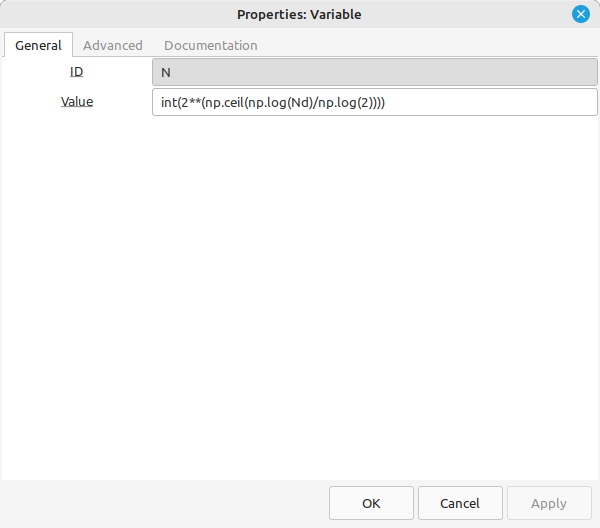Focus the Value expression input field
Image resolution: width=600 pixels, height=528 pixels.
pyautogui.click(x=375, y=102)
